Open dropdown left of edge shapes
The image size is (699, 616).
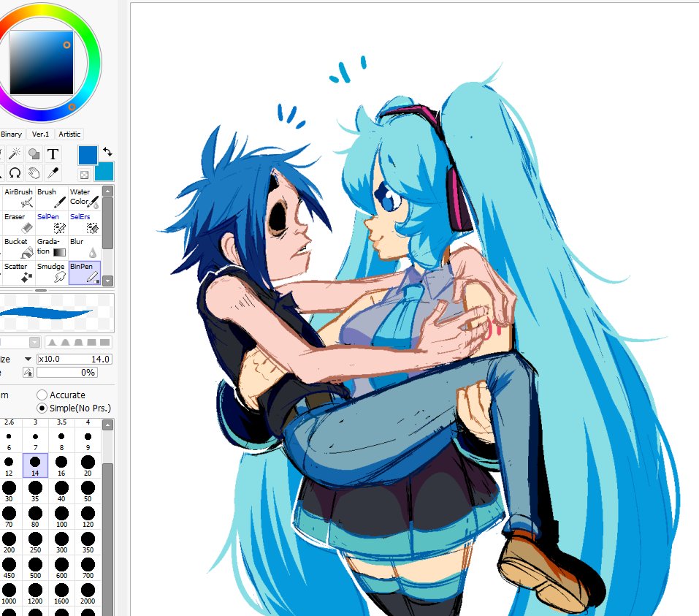(x=35, y=343)
